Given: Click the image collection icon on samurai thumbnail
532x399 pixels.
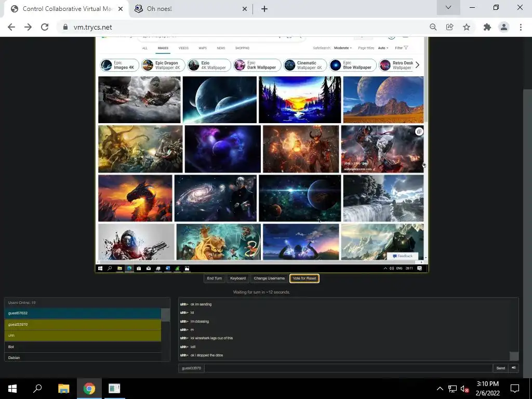Looking at the screenshot, I should (419, 131).
